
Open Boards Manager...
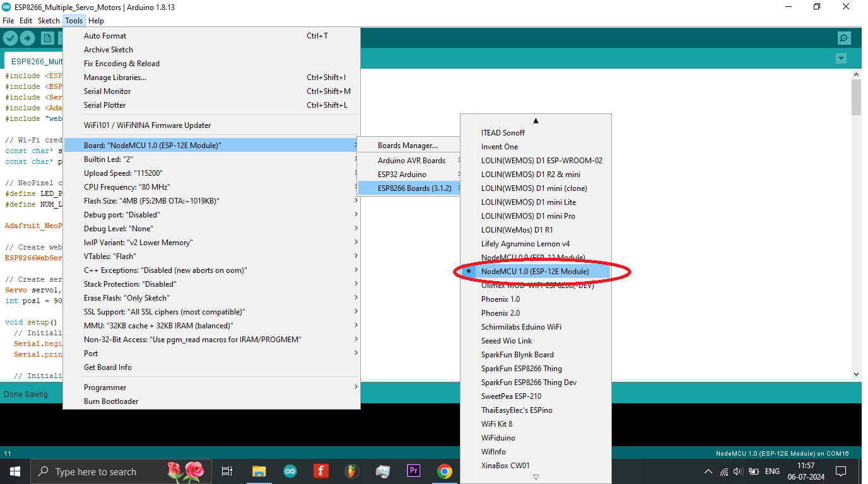pos(410,146)
